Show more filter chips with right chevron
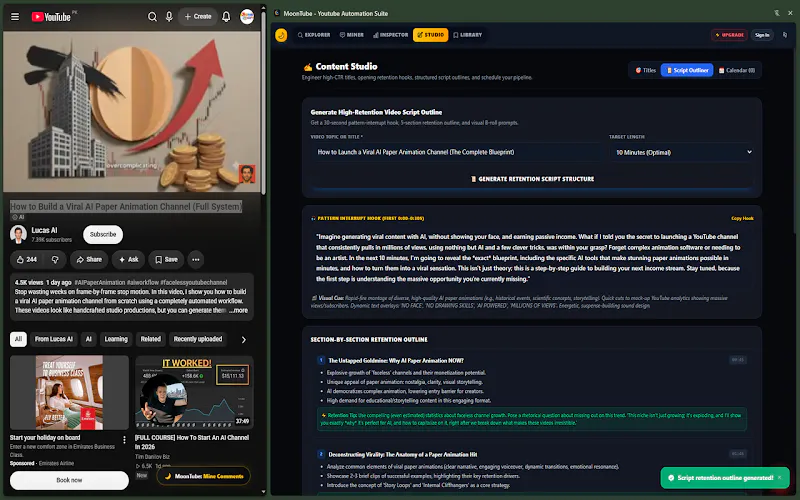The height and width of the screenshot is (500, 800). pos(243,339)
